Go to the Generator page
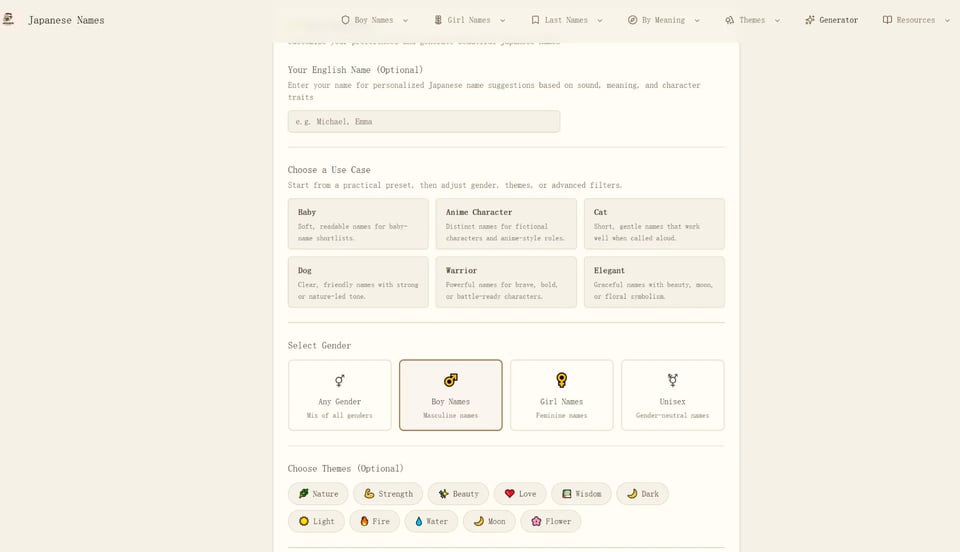The image size is (960, 552). click(831, 20)
